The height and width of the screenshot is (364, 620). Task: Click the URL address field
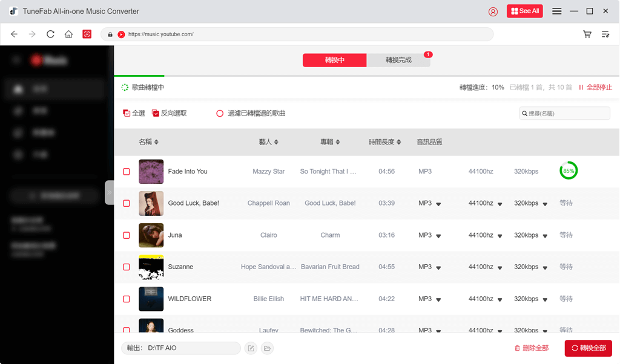pyautogui.click(x=297, y=34)
